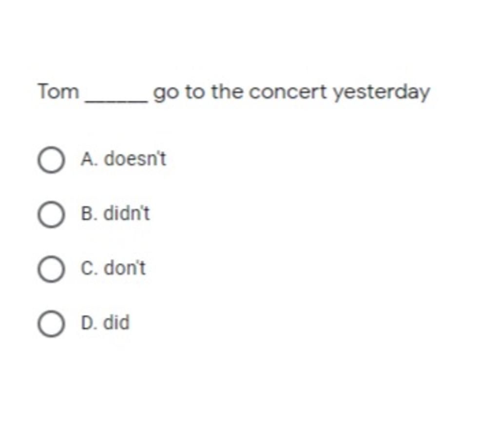
Task: Click the letter "D." option prefix
Action: 89,323
